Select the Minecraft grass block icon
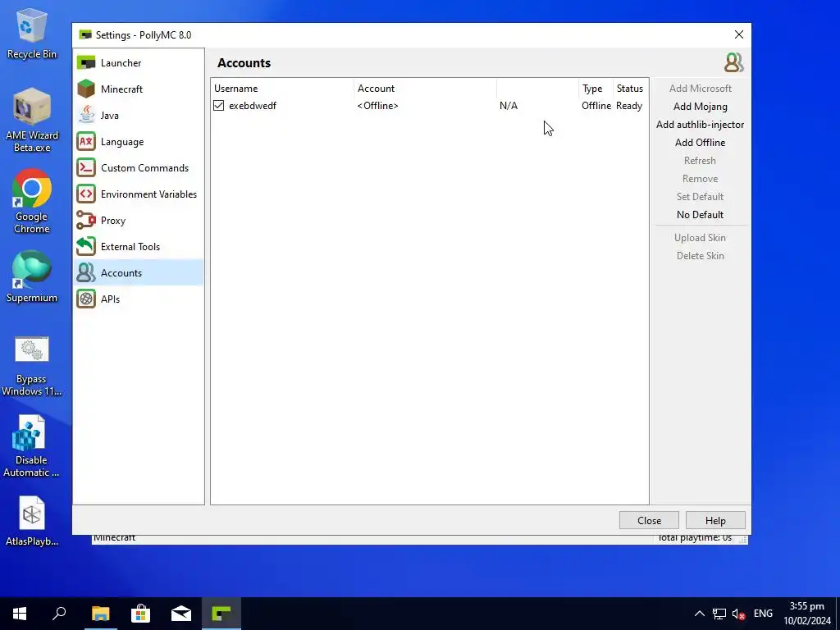The width and height of the screenshot is (840, 630). point(85,89)
